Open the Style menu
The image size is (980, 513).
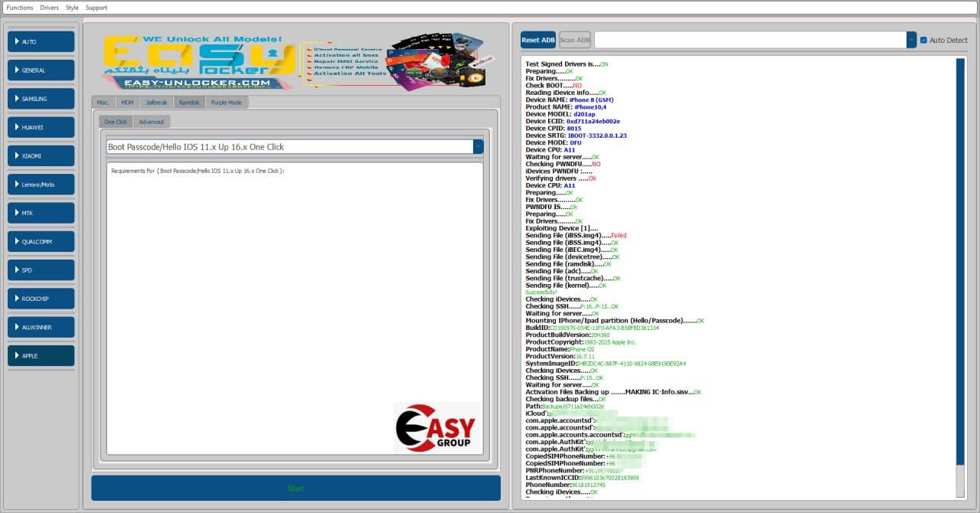tap(72, 8)
